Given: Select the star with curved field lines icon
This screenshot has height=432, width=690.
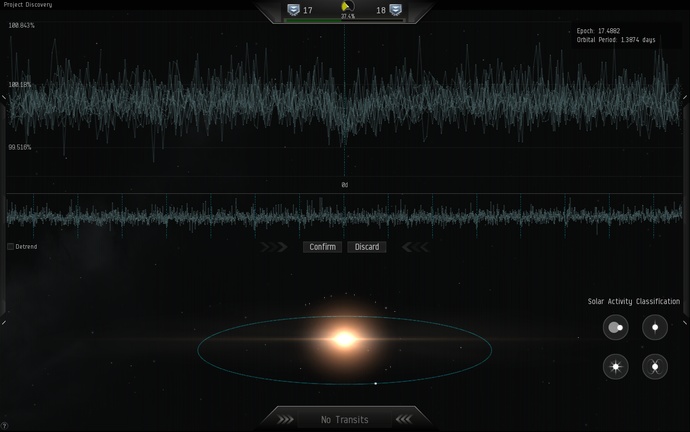Looking at the screenshot, I should pyautogui.click(x=655, y=366).
